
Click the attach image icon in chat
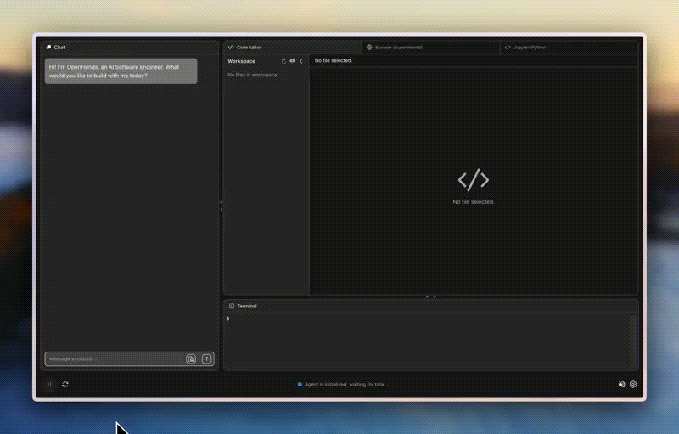[191, 359]
